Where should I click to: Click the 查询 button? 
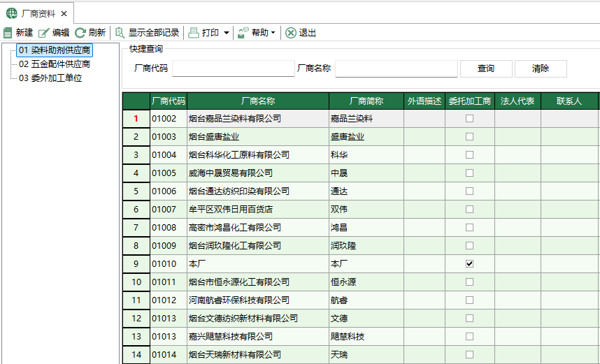(486, 69)
